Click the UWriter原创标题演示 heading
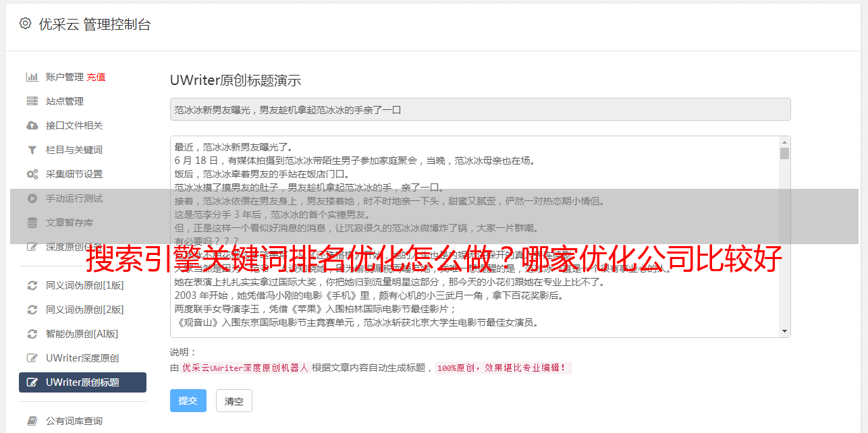The width and height of the screenshot is (868, 433). [236, 80]
